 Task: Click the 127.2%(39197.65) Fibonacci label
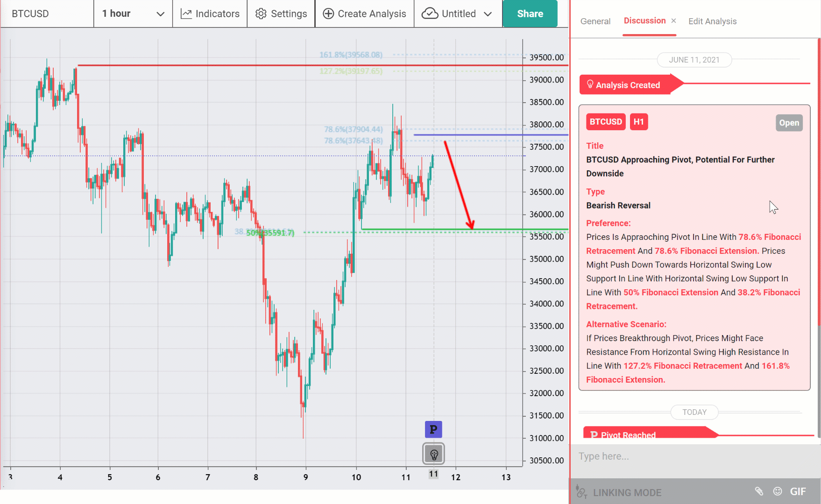pyautogui.click(x=351, y=71)
